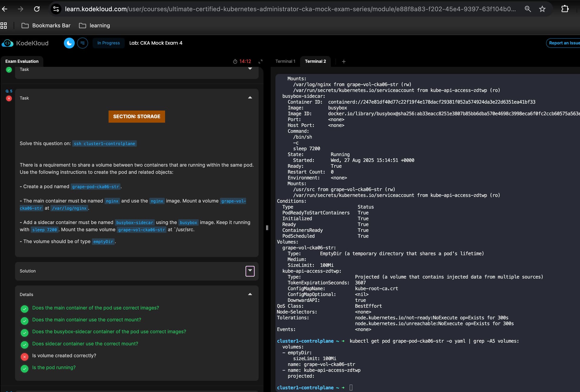Open the browser extensions puzzle icon
Image resolution: width=580 pixels, height=392 pixels.
point(565,9)
